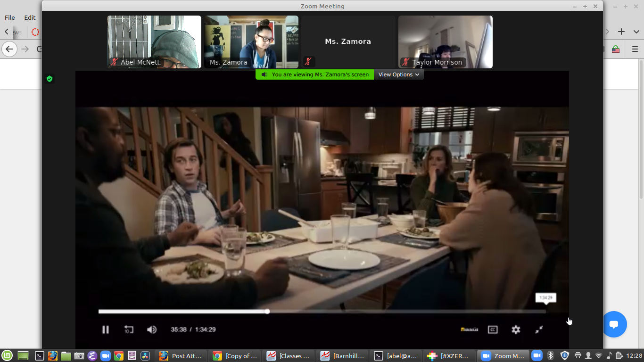Launch Terminal from the panel launcher
Image resolution: width=644 pixels, height=362 pixels.
click(40, 356)
